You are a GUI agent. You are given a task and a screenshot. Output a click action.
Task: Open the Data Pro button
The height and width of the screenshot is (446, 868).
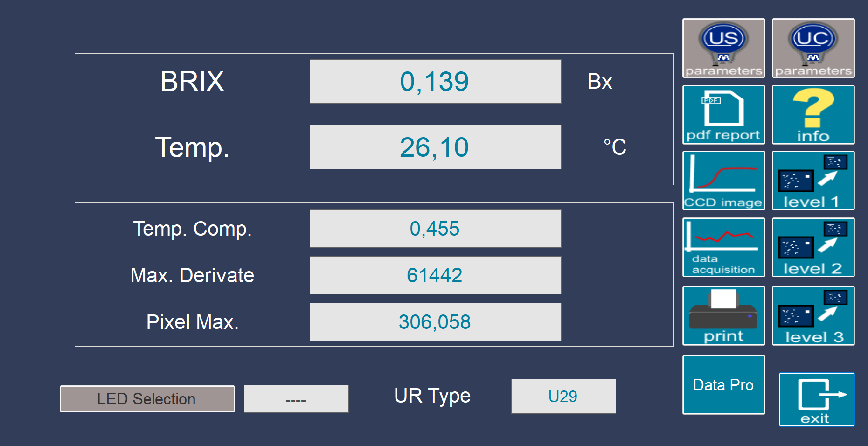[723, 385]
